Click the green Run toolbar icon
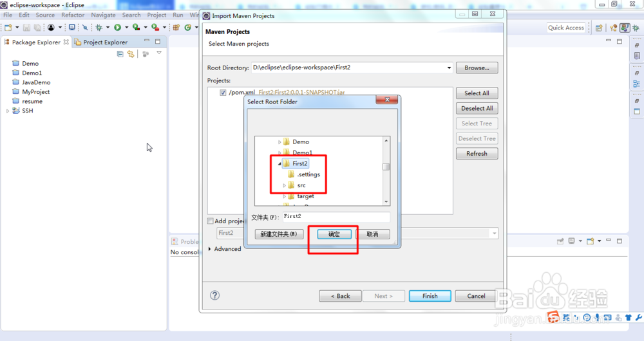 coord(117,28)
